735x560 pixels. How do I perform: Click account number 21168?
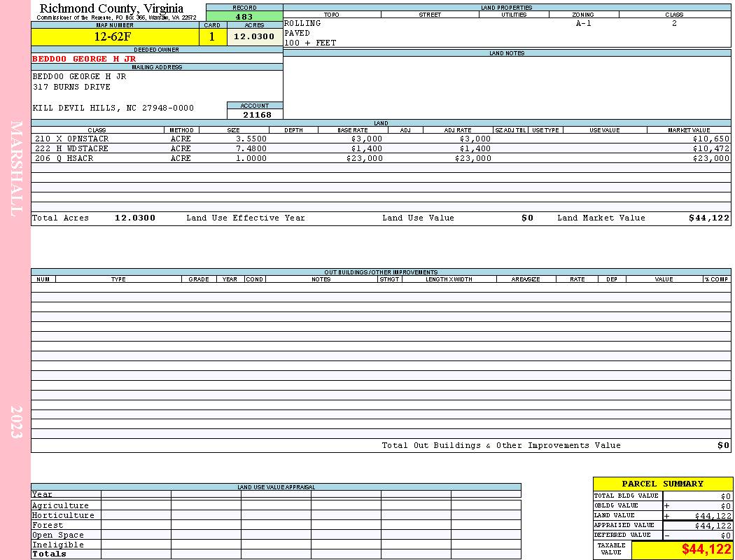[257, 115]
